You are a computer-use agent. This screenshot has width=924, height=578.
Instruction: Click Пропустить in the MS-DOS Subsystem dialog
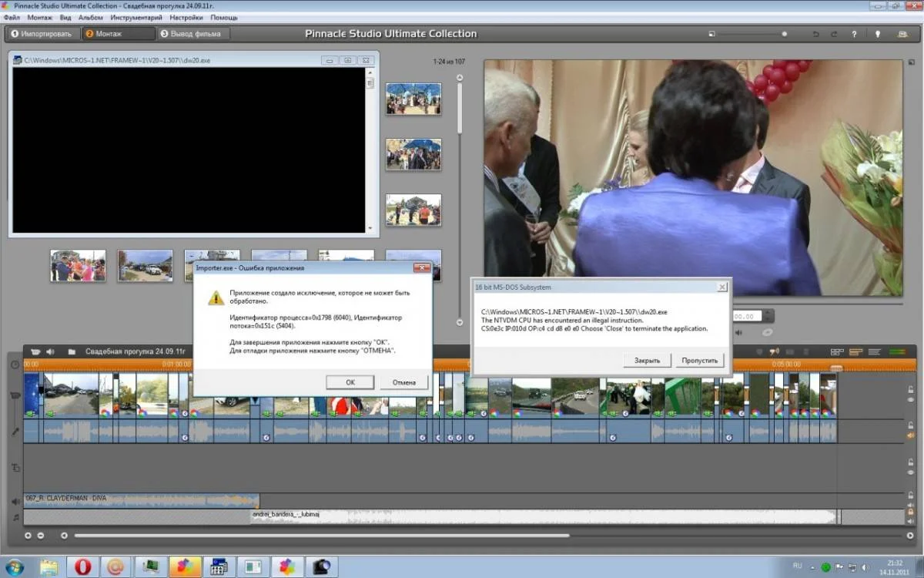click(x=699, y=360)
